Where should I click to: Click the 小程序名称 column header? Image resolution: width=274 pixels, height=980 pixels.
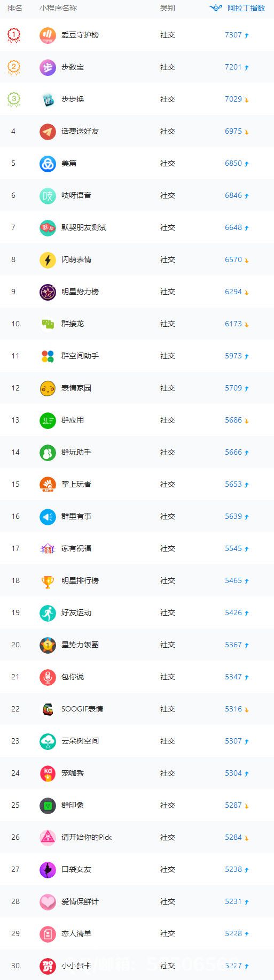click(58, 8)
